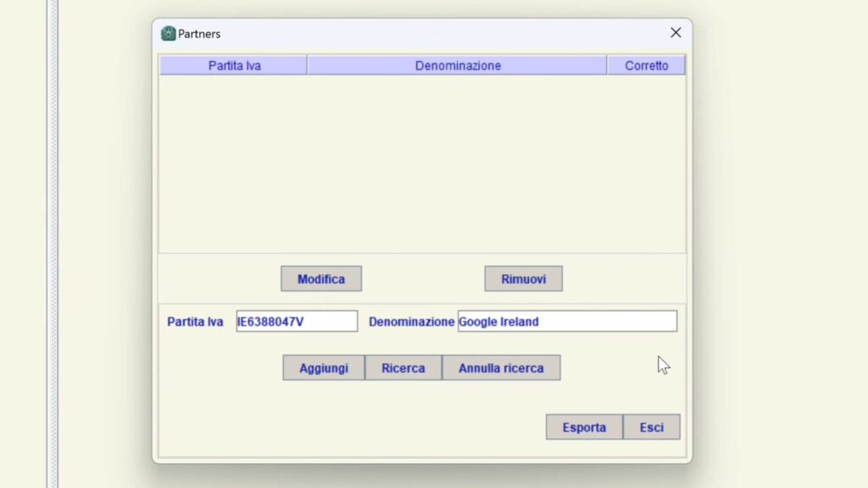
Task: Click the Denominazione label beside the text field
Action: (x=411, y=322)
